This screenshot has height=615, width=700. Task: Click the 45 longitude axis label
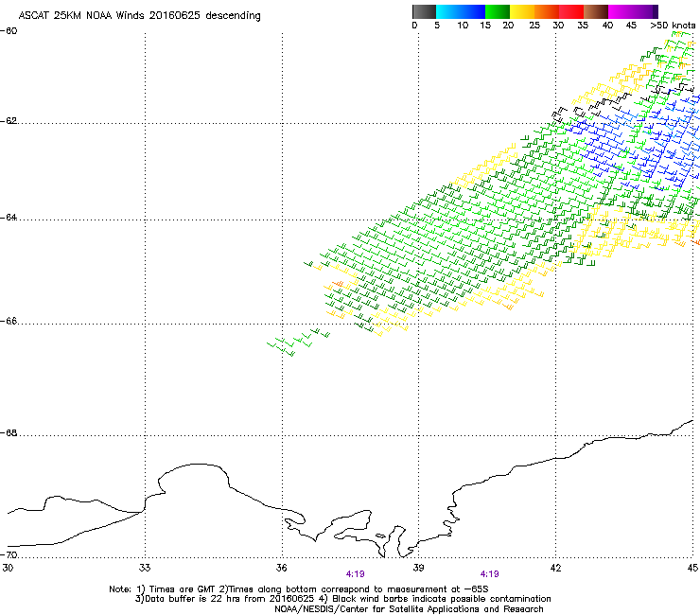pos(692,568)
